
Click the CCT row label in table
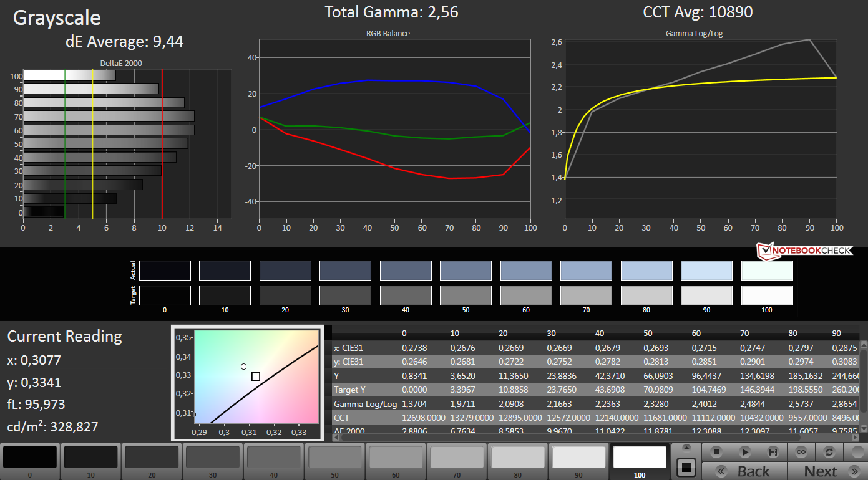(342, 417)
